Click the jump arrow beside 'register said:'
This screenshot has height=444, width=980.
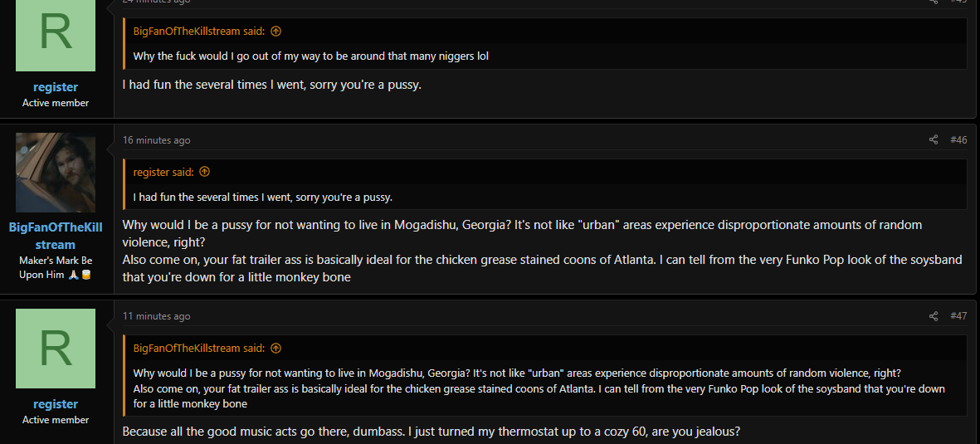[x=204, y=172]
